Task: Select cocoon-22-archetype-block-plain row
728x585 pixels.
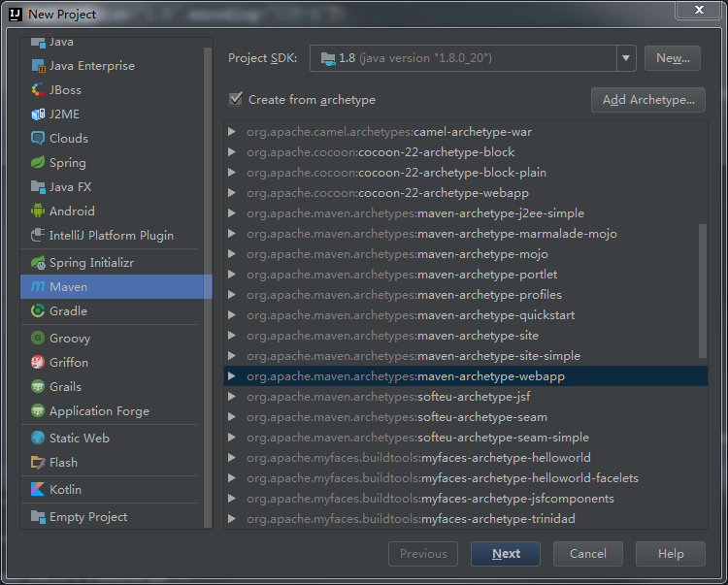Action: (x=466, y=173)
